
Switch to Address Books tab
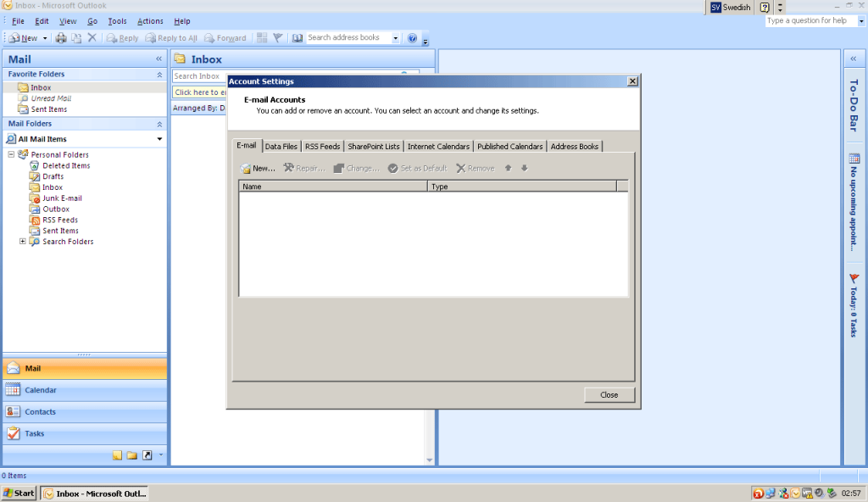[574, 147]
